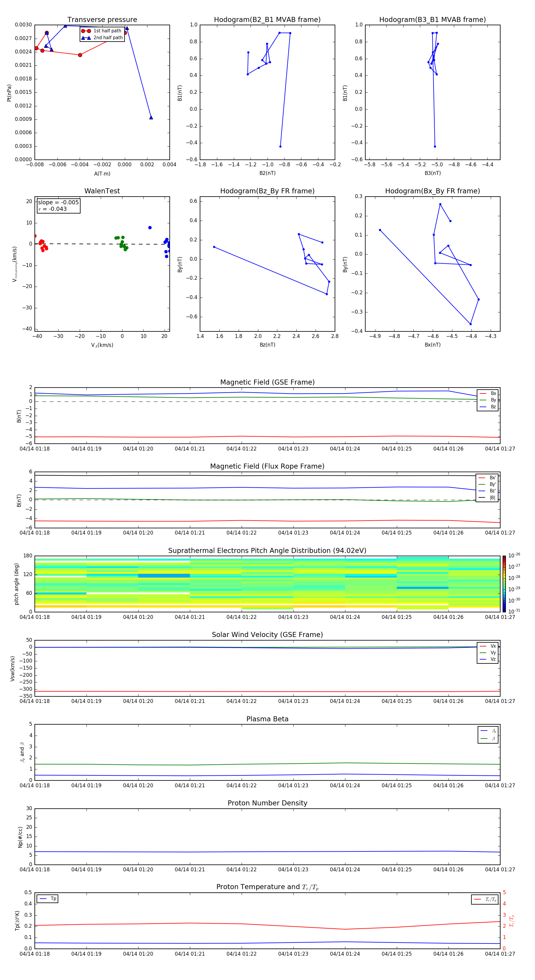This screenshot has height=980, width=535.
Task: Click the 'Bz(nT)' x-axis label
Action: (x=267, y=345)
